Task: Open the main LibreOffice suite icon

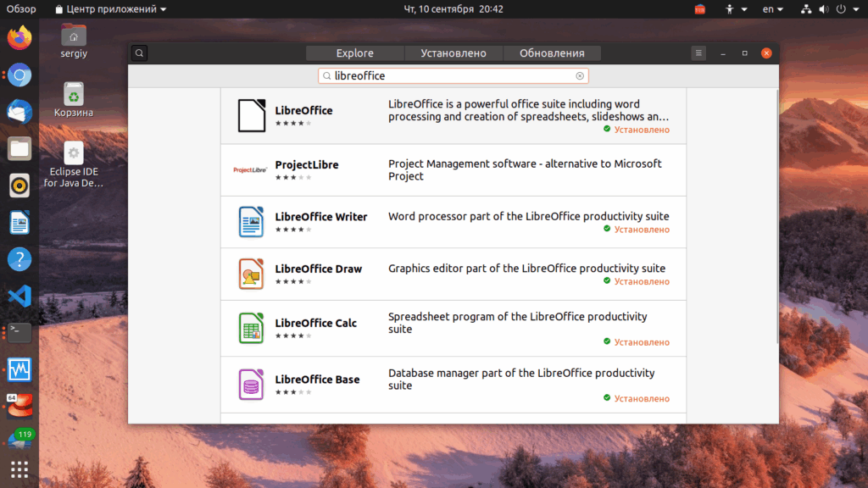Action: point(251,115)
